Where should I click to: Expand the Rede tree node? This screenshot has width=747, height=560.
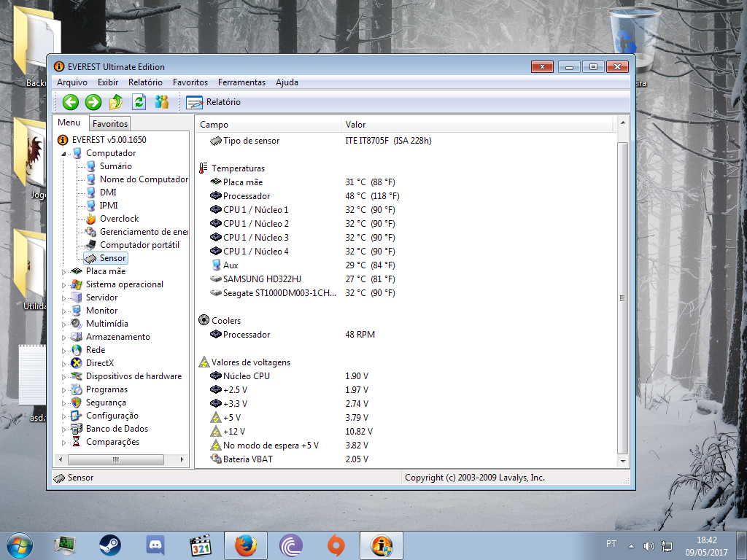[x=64, y=351]
